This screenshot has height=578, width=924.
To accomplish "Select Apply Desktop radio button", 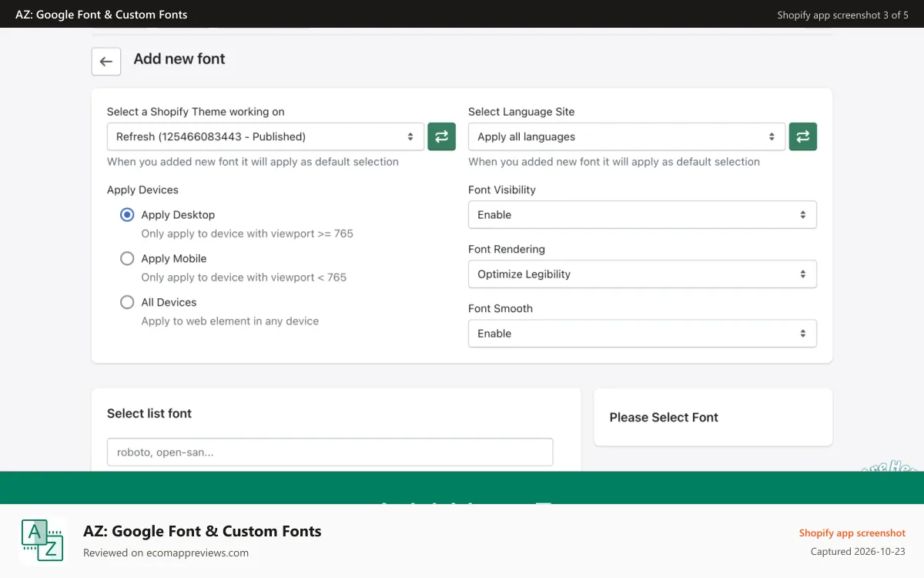I will [x=127, y=215].
